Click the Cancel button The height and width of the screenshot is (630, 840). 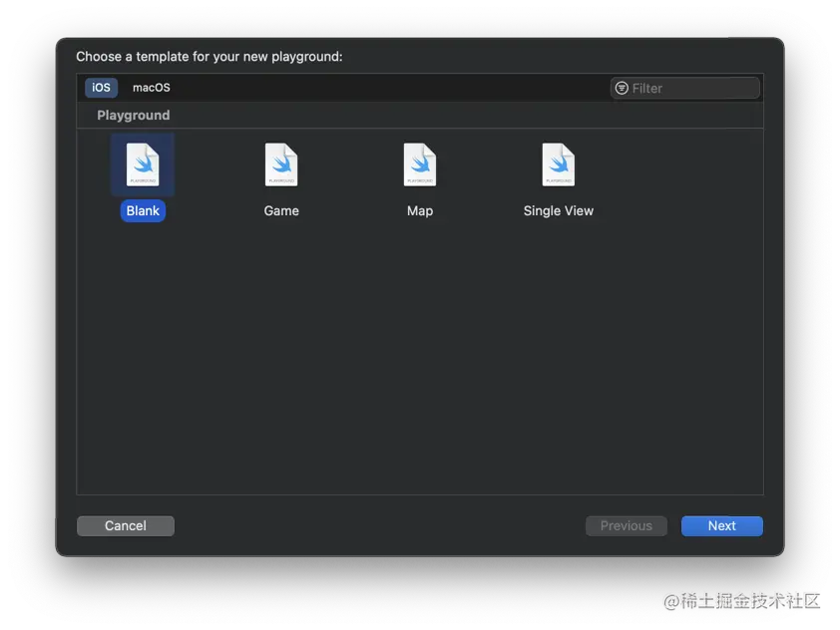126,525
